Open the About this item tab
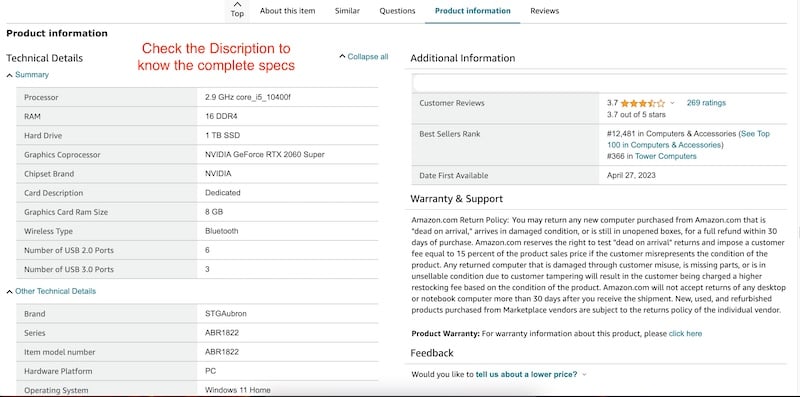This screenshot has height=397, width=800. (287, 11)
